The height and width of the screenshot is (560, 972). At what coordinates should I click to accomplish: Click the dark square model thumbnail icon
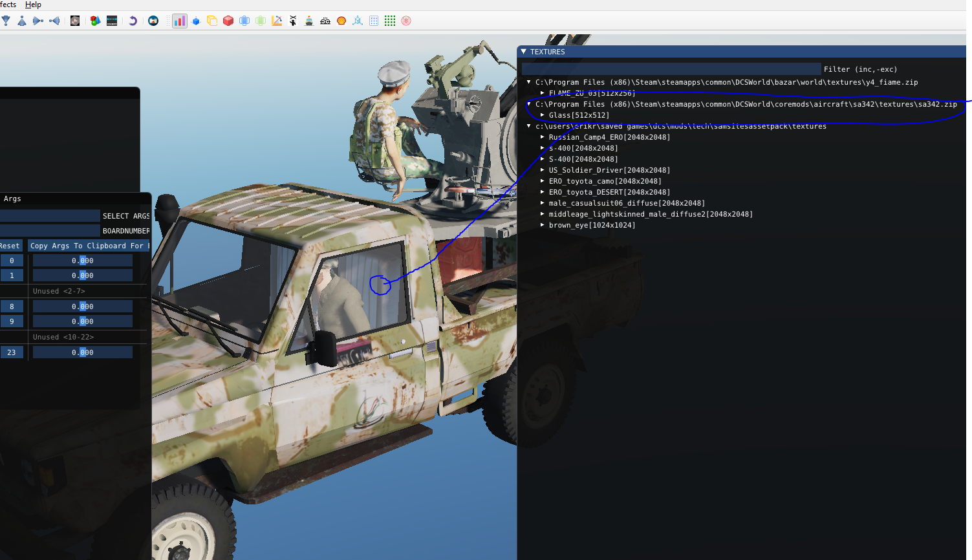pyautogui.click(x=75, y=21)
